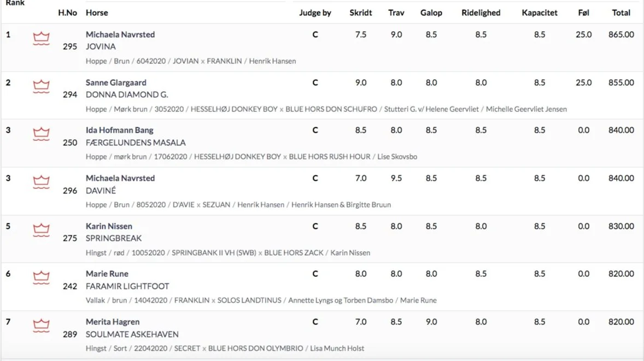Sort by the Total column header
Viewport: 644px width, 361px height.
pos(621,13)
